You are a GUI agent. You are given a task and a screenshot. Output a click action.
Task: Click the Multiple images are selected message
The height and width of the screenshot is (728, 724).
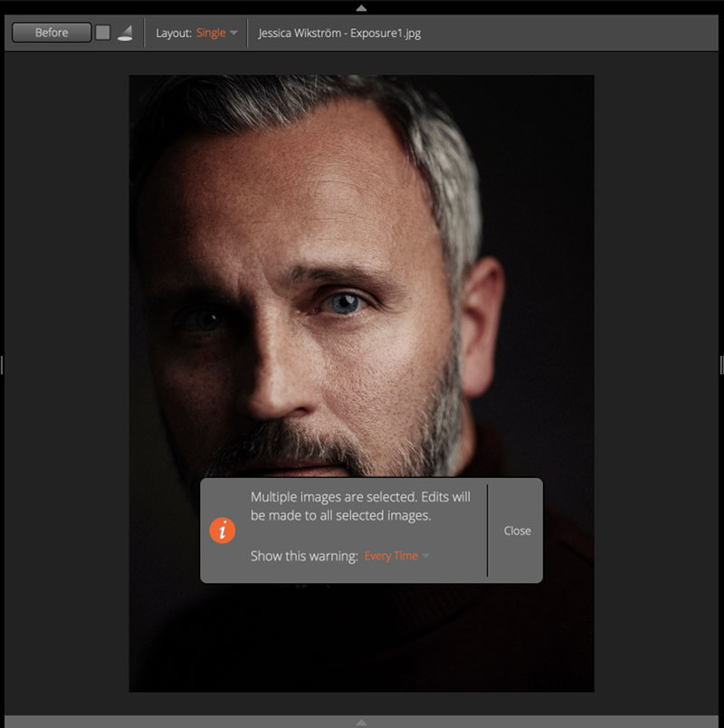(360, 506)
